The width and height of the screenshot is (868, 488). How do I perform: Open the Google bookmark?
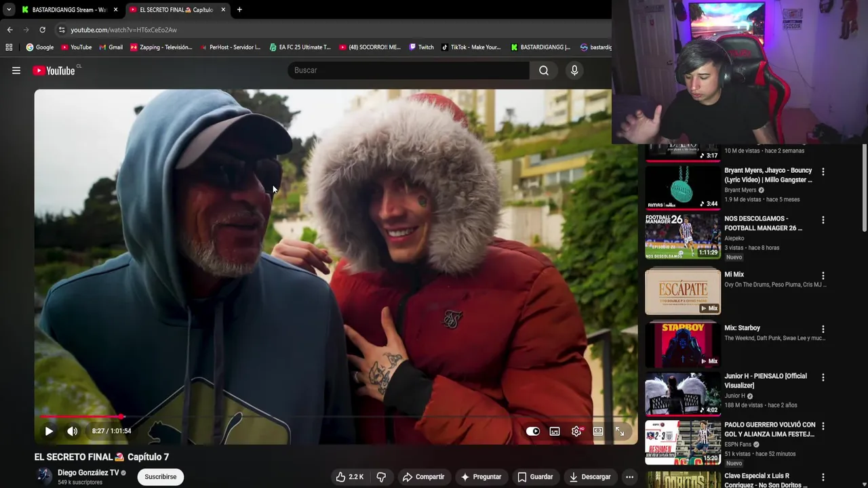pos(40,47)
